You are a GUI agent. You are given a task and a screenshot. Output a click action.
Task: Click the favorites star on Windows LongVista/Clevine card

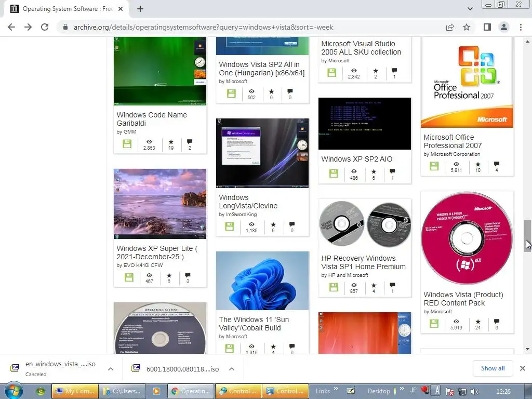(273, 224)
